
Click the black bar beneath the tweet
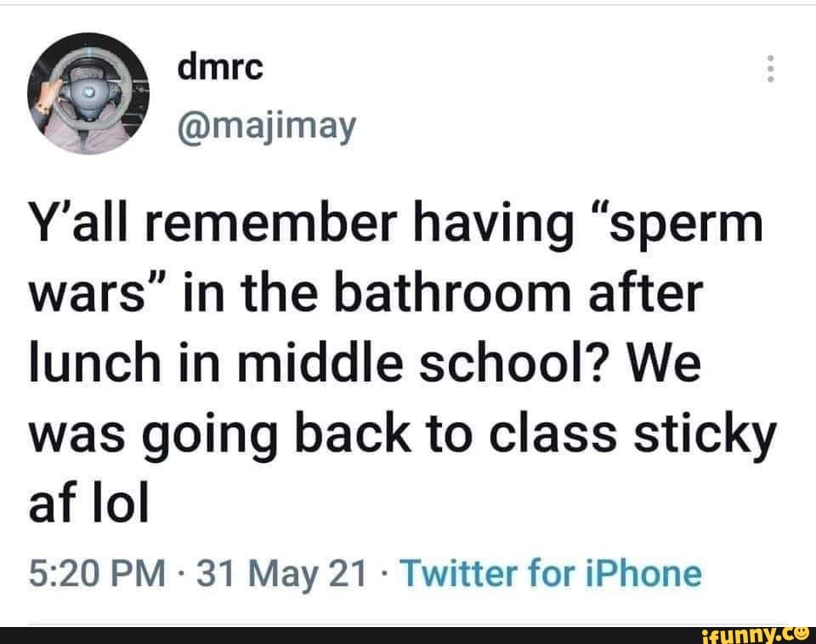tap(340, 635)
